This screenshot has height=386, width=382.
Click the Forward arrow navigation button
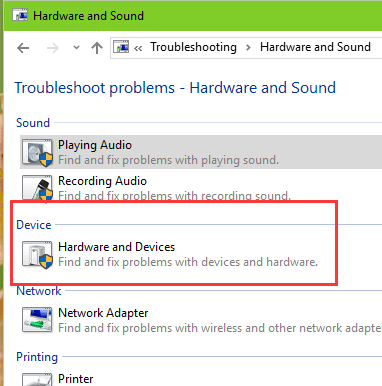tap(53, 48)
